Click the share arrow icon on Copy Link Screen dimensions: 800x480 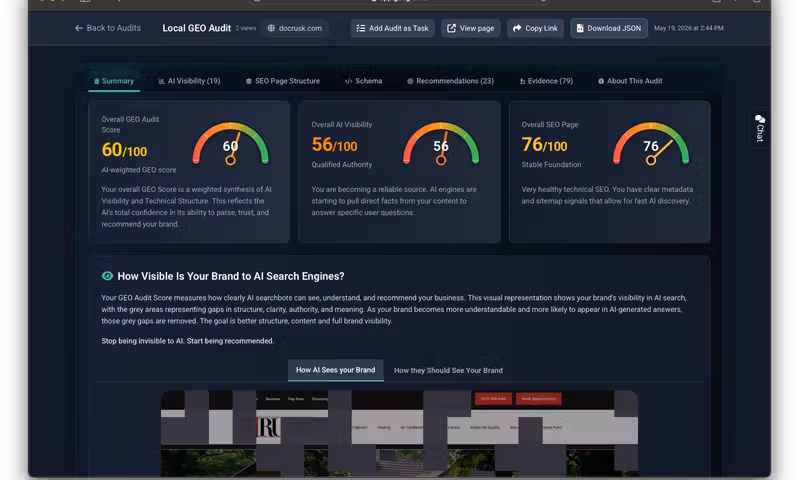[517, 28]
